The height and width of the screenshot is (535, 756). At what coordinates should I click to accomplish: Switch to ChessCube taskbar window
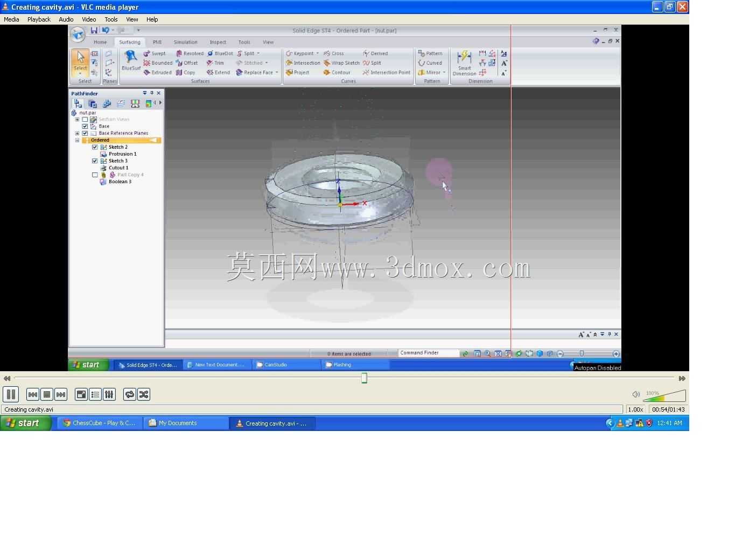(100, 423)
